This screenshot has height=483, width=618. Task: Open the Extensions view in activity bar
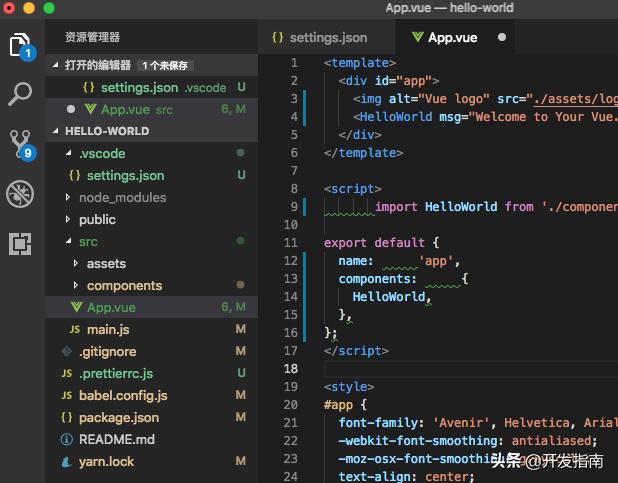[20, 244]
